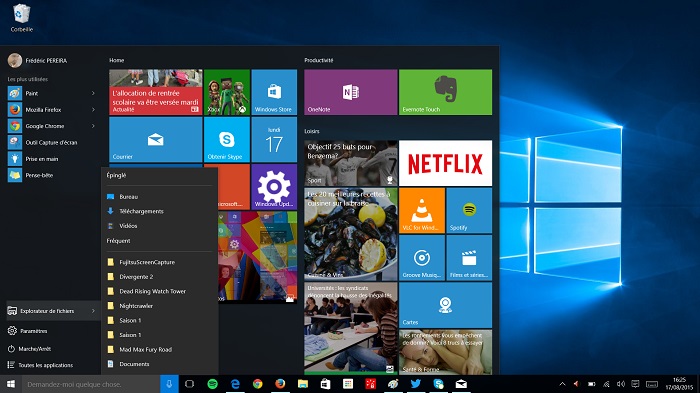Launch the VLC for Windows tile
The image size is (700, 393).
click(x=422, y=210)
